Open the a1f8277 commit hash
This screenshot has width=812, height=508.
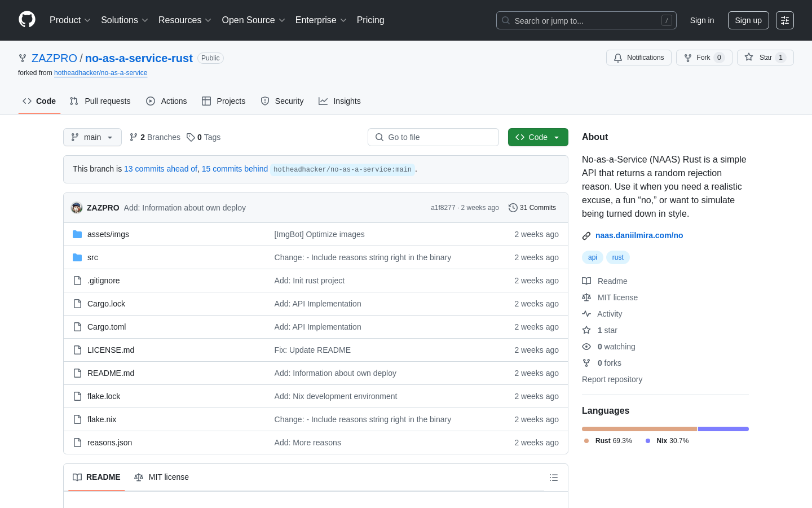[443, 208]
